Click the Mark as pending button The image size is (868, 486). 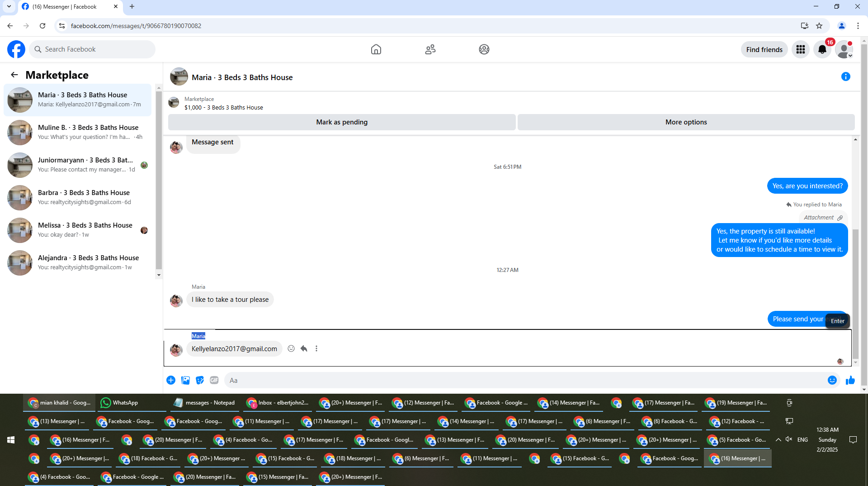[342, 122]
